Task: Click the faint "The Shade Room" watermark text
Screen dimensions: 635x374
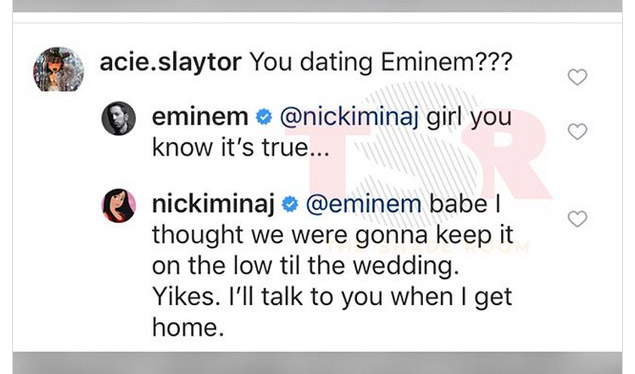Action: (x=427, y=247)
